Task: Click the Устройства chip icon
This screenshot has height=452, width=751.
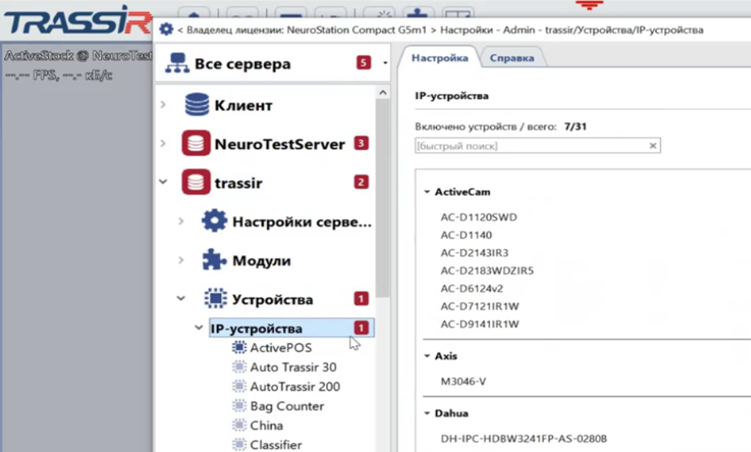Action: pos(215,298)
